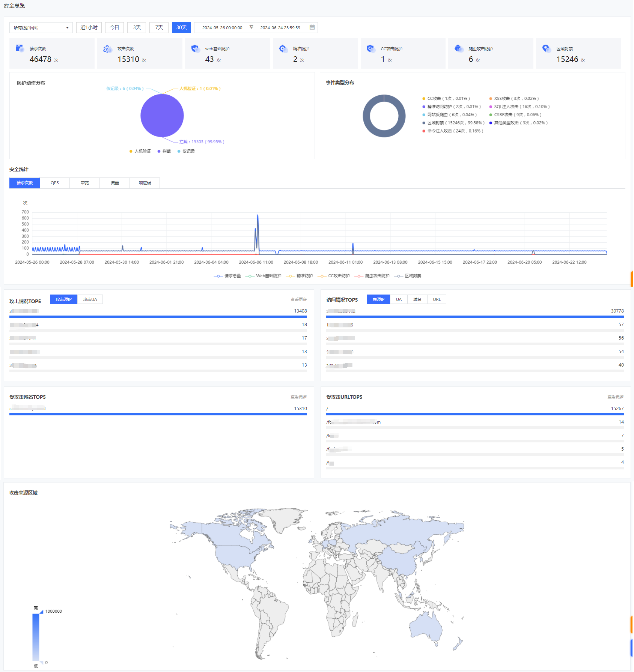Click the 精准防护 card icon
Image resolution: width=634 pixels, height=672 pixels.
283,48
